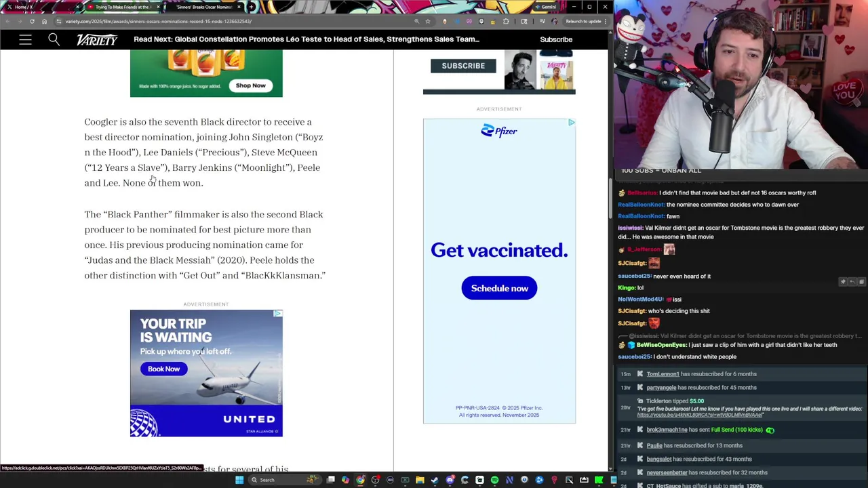Screen dimensions: 868x488
Task: Open the Windows Start menu
Action: coord(239,480)
